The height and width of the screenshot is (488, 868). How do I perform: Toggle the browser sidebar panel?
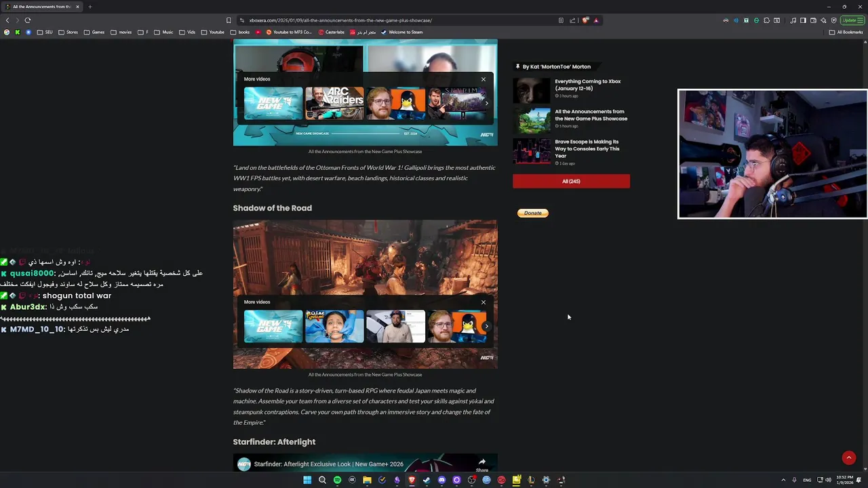(x=804, y=20)
